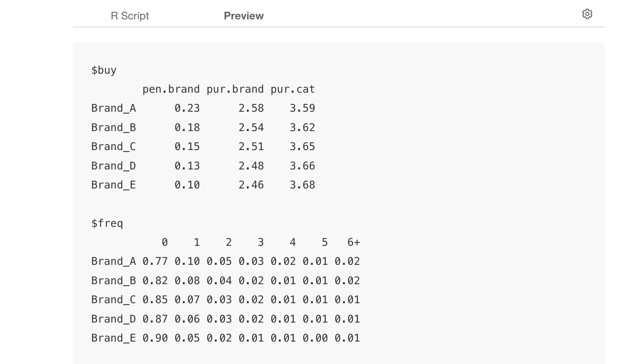This screenshot has height=364, width=639.
Task: Click the pen.brand column header
Action: pyautogui.click(x=171, y=89)
